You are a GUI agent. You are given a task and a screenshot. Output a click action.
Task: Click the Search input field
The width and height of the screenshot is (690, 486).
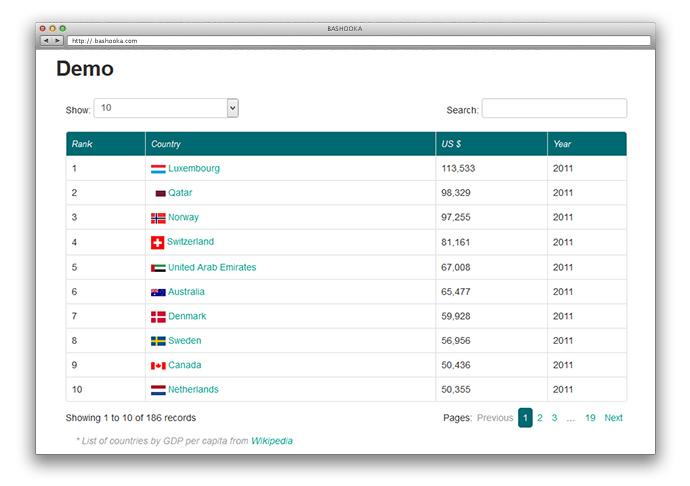tap(554, 108)
